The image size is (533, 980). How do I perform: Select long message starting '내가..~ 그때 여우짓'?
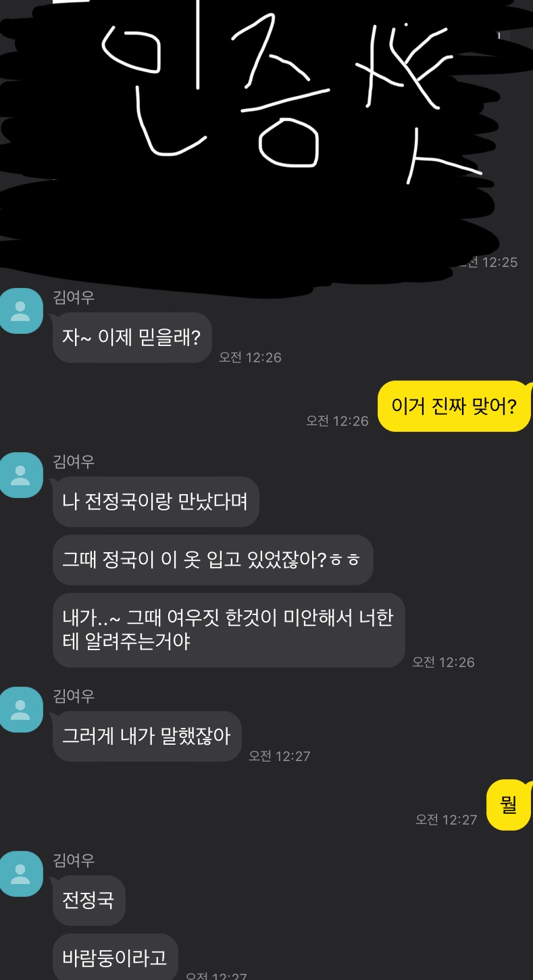[229, 630]
